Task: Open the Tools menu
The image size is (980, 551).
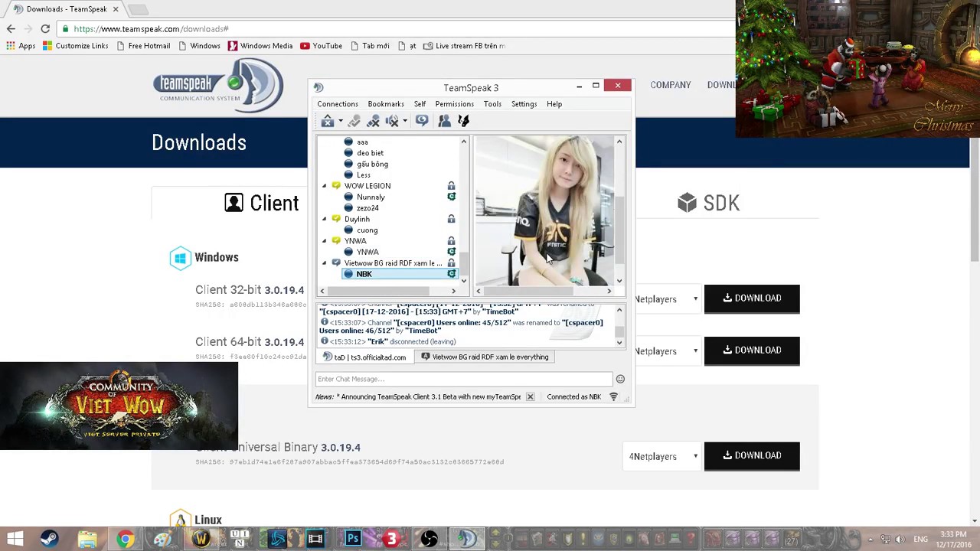Action: tap(492, 104)
